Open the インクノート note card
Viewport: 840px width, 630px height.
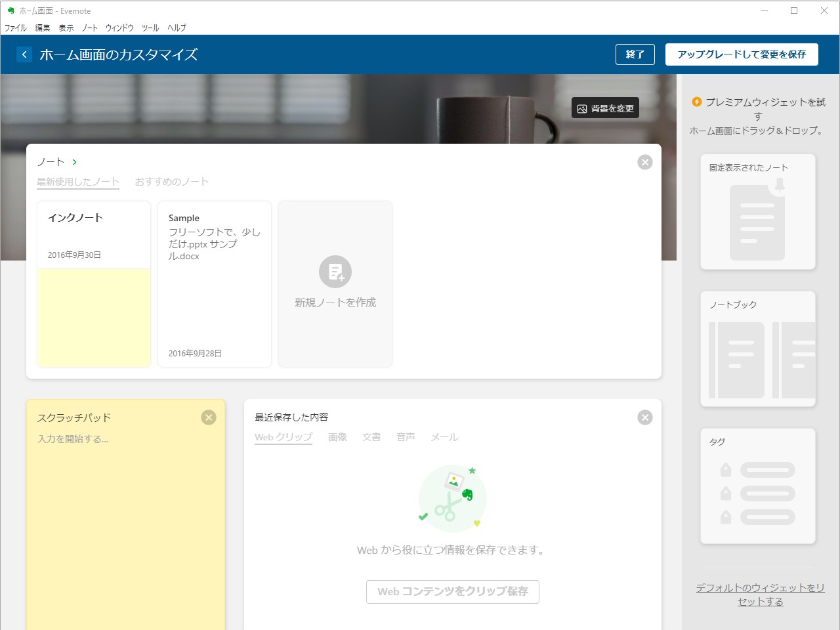94,284
